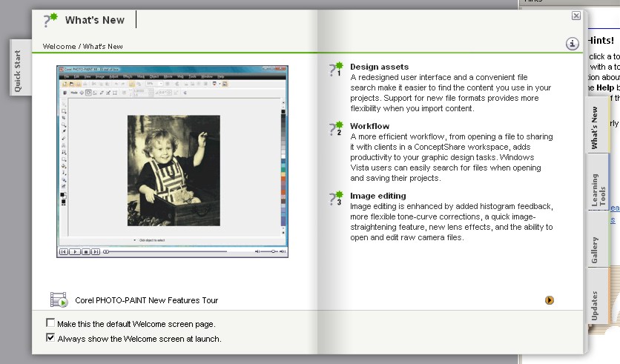Stop the video playback
620x364 pixels.
(85, 251)
